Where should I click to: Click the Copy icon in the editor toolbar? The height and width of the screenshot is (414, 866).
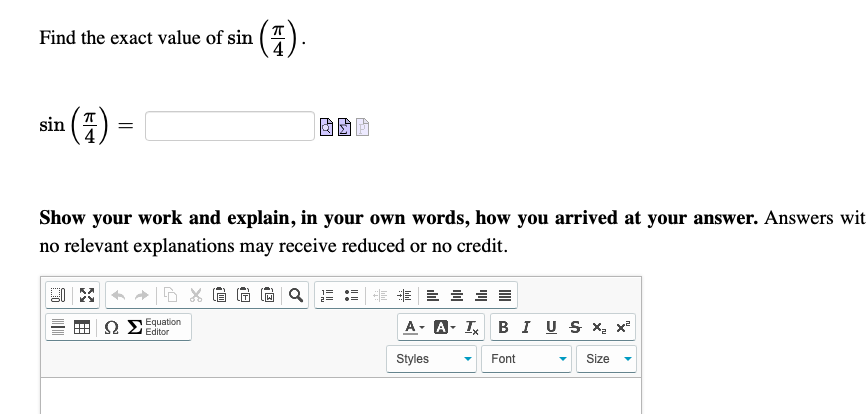171,295
